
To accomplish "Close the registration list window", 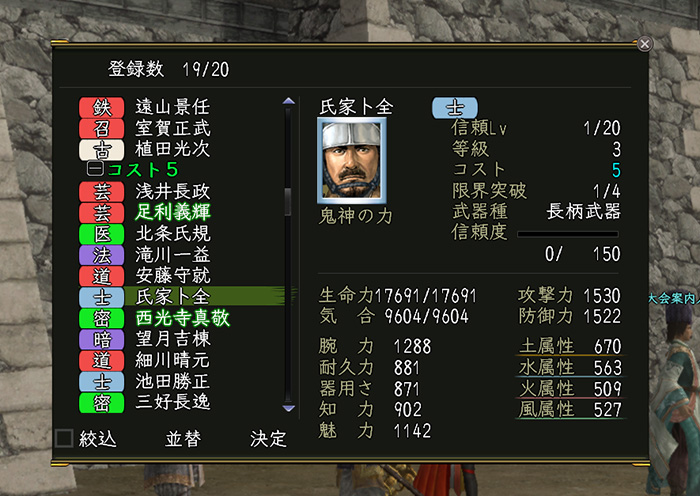I will coord(645,44).
